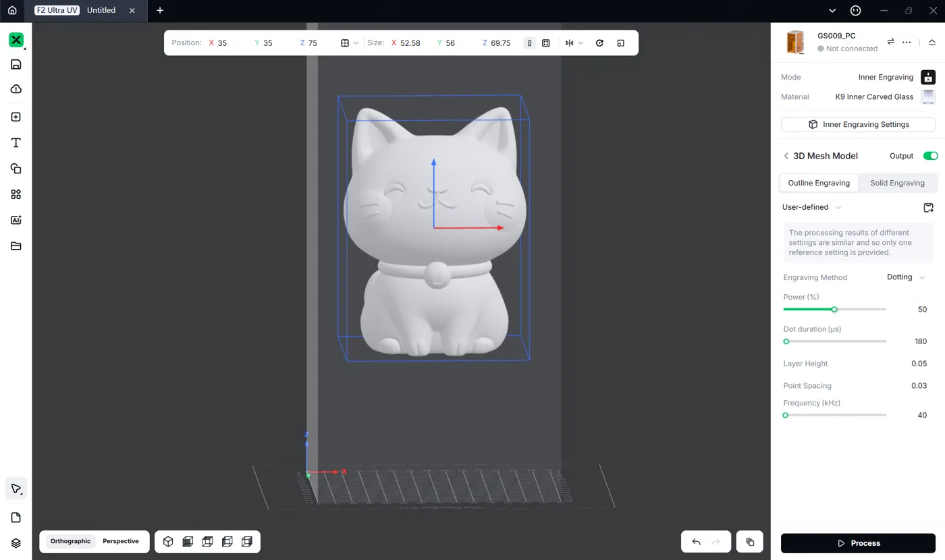Click the rotate/reset circular arrow icon
The width and height of the screenshot is (945, 560).
click(x=599, y=43)
